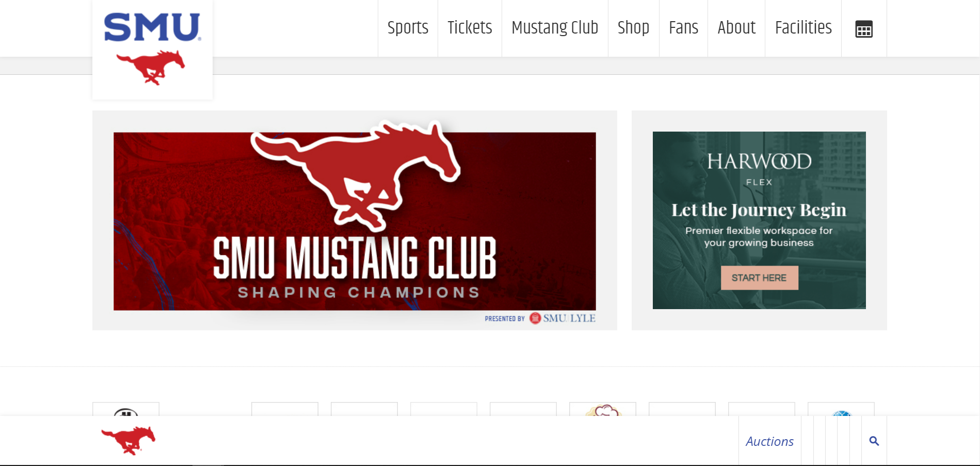
Task: Open the Sports menu
Action: 408,28
